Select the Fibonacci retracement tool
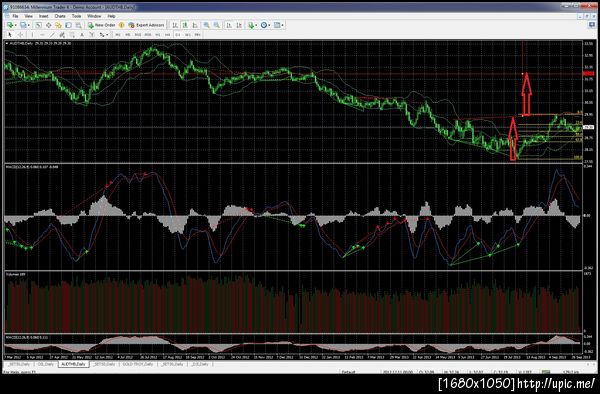600x394 pixels. click(x=72, y=35)
